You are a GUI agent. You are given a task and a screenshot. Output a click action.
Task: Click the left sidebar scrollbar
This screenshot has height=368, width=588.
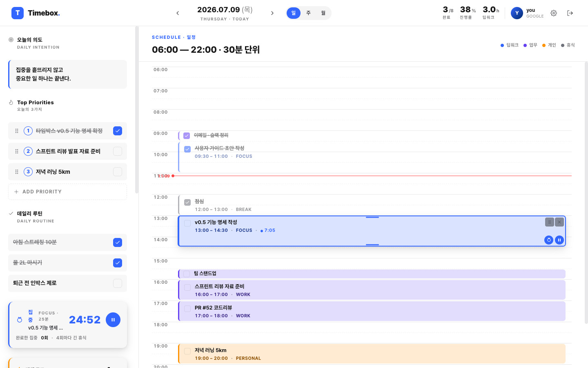coord(137,110)
